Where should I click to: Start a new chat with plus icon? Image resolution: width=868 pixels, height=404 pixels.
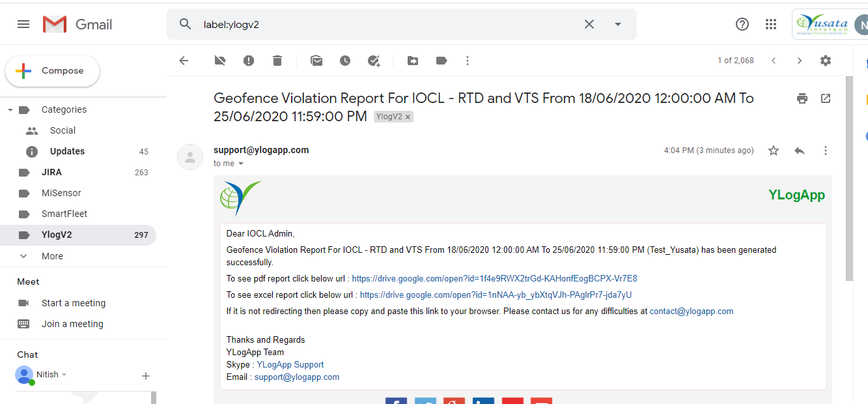[x=146, y=376]
